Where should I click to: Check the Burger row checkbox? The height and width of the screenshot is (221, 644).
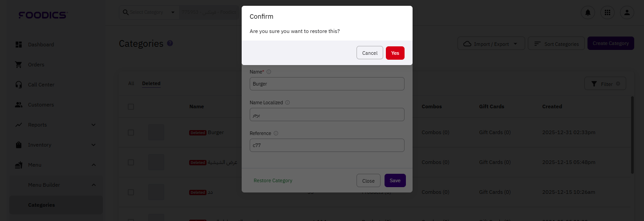click(131, 132)
